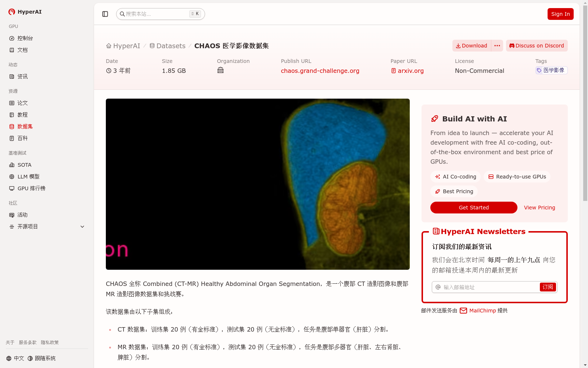Click the HyperAI breadcrumb home link
The height and width of the screenshot is (368, 588).
click(123, 46)
